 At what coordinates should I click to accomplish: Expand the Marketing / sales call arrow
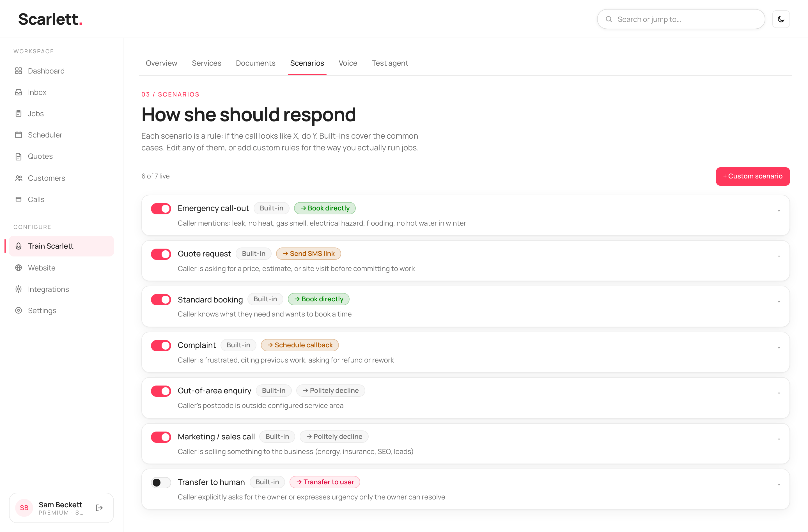tap(779, 439)
